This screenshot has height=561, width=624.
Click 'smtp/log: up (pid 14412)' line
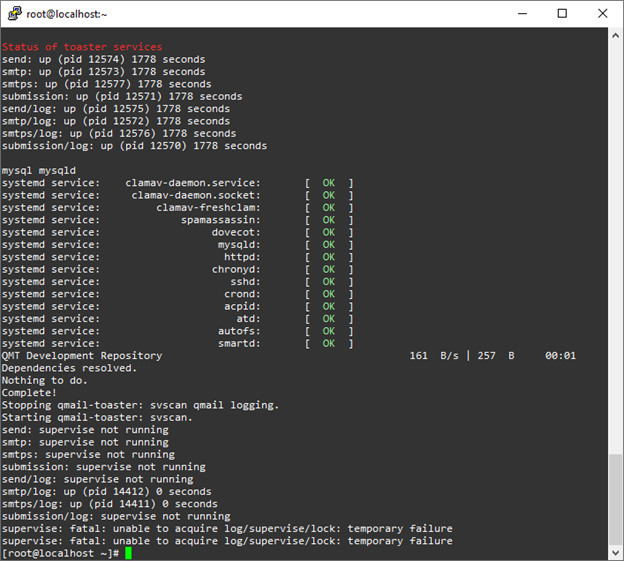pos(107,491)
